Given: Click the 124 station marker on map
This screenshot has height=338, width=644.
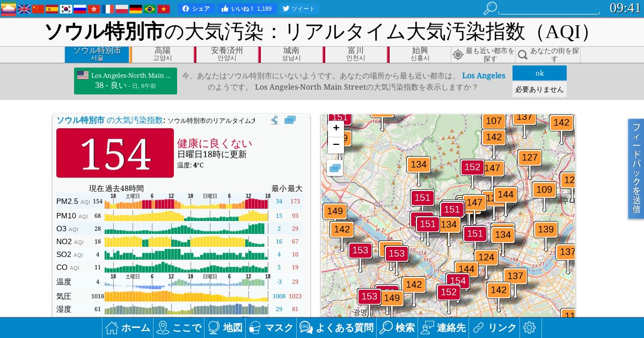Looking at the screenshot, I should (486, 257).
